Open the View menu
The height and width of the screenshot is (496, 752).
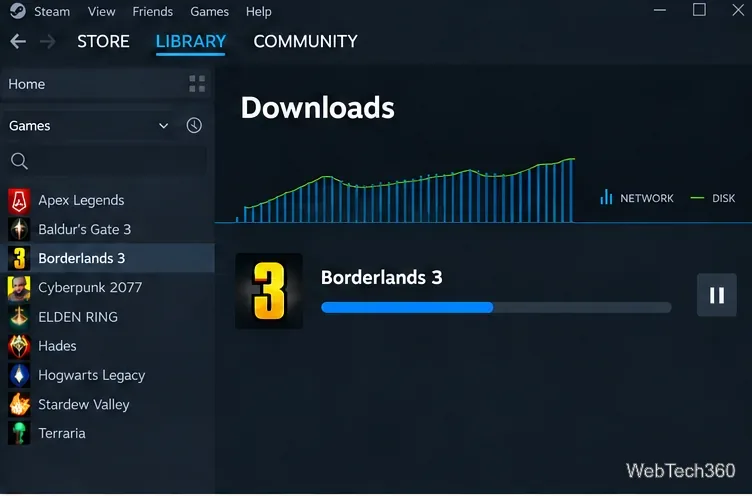pyautogui.click(x=101, y=11)
